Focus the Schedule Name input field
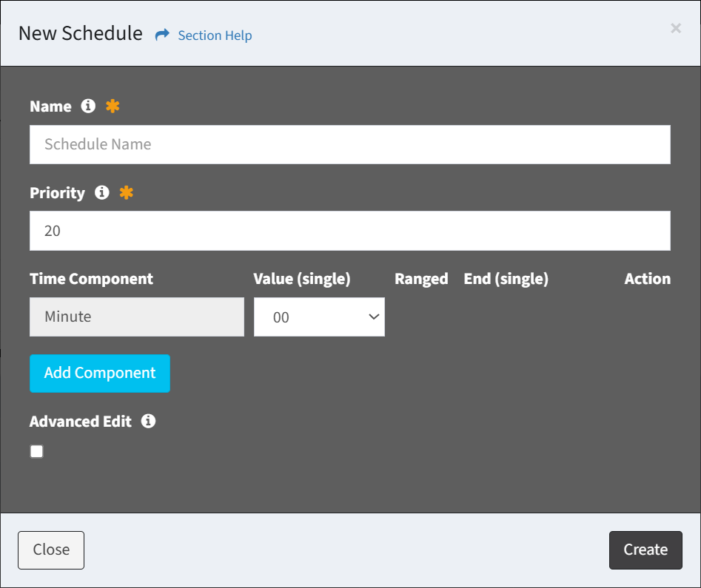The image size is (701, 588). tap(349, 144)
